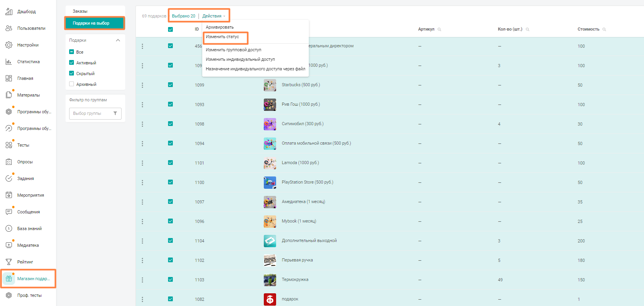Click the Lamoda gift thumbnail
The height and width of the screenshot is (306, 644).
click(x=270, y=163)
